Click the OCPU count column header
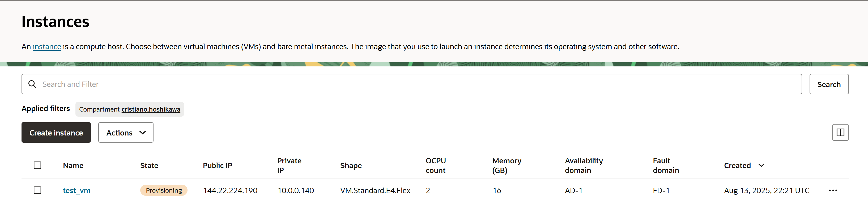This screenshot has width=868, height=208. tap(435, 165)
